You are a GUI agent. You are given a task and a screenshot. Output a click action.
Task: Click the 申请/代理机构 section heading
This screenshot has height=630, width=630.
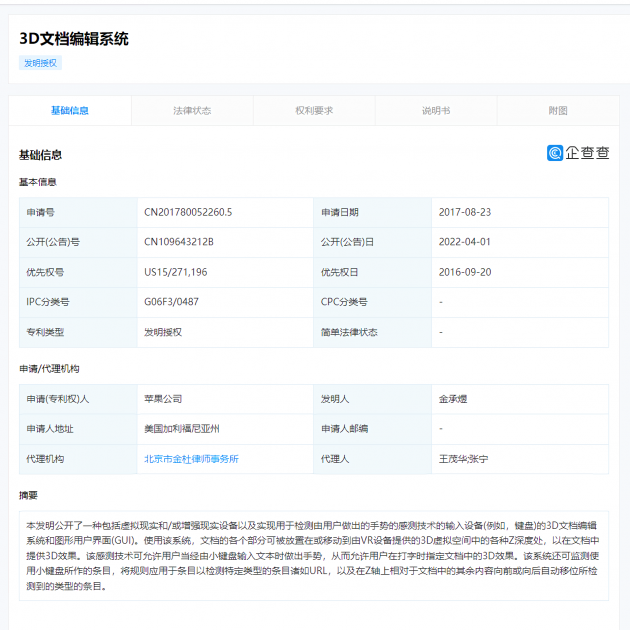click(x=49, y=369)
